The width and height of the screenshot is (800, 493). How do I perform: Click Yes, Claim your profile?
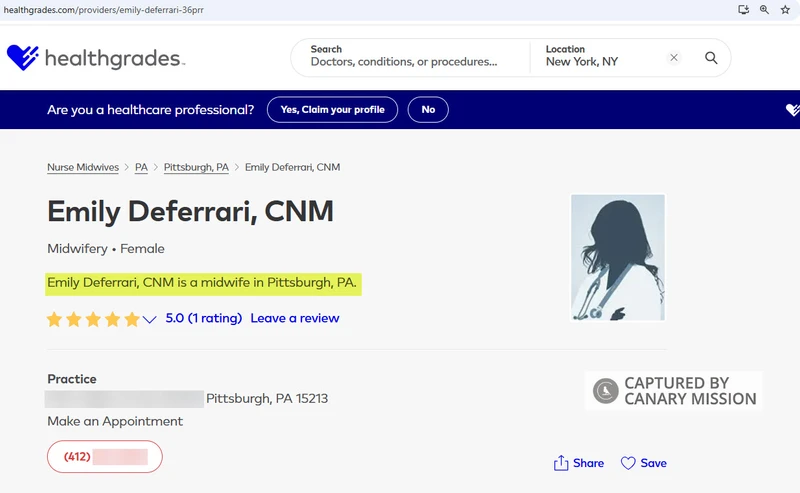tap(332, 110)
